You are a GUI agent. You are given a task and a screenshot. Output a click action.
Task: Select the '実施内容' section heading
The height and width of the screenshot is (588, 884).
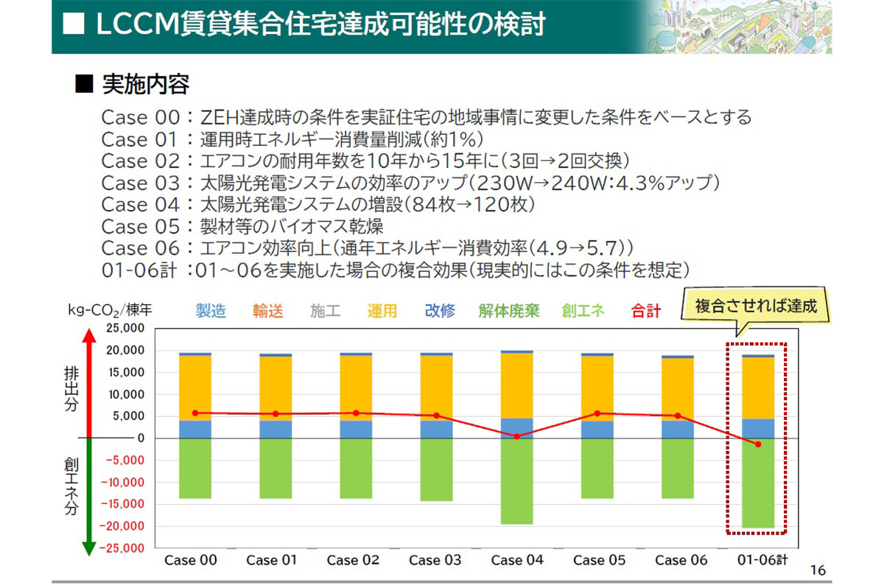click(145, 85)
